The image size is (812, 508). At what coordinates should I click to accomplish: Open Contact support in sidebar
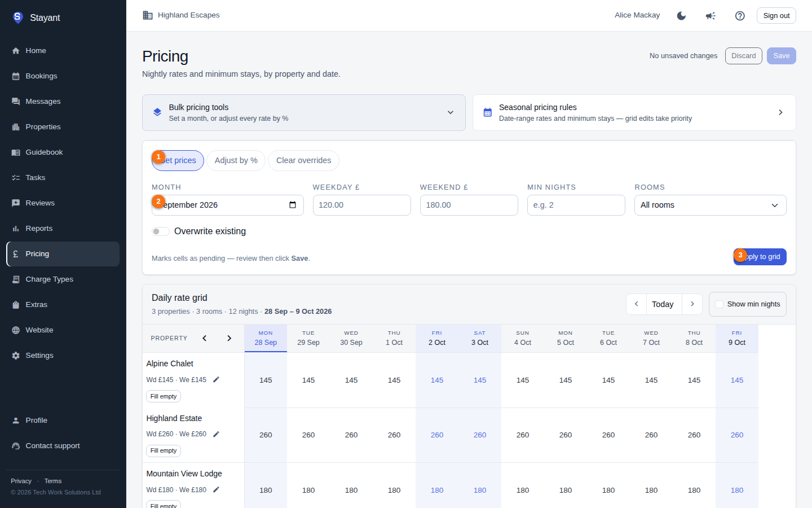coord(63,446)
